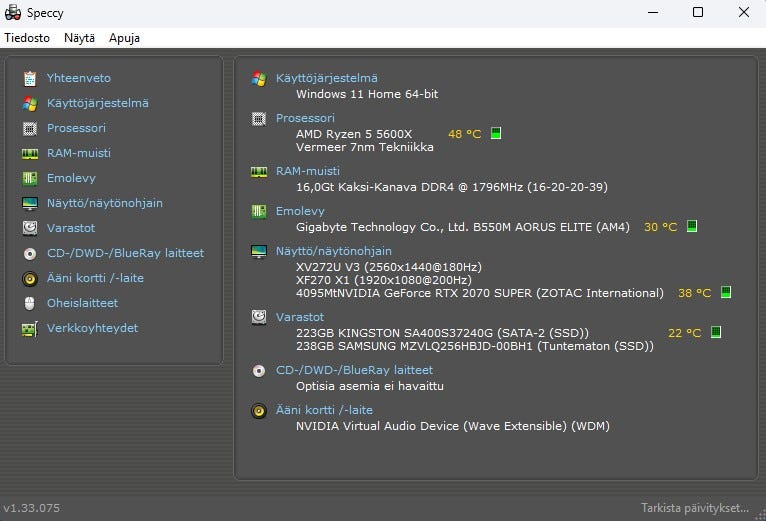Open the Tiedosto menu
Screen dimensions: 766x521
27,38
